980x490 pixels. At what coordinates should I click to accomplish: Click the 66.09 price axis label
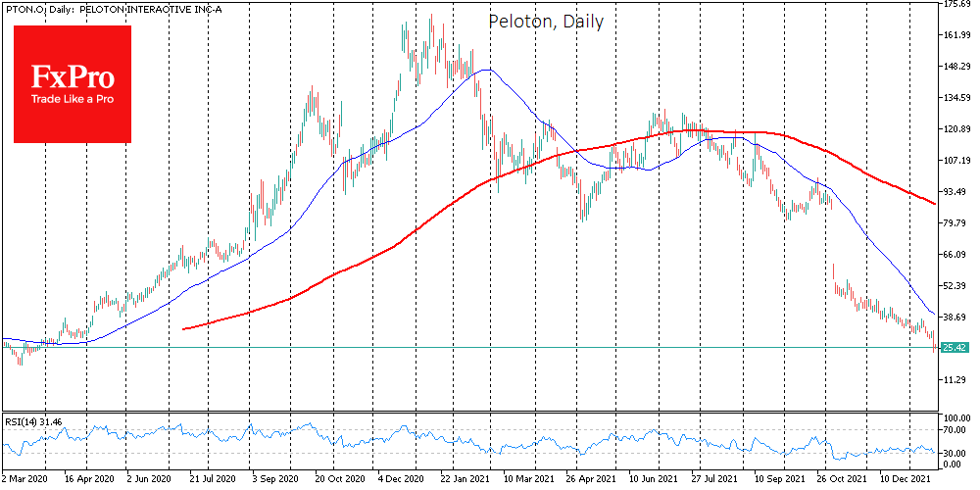tap(956, 255)
